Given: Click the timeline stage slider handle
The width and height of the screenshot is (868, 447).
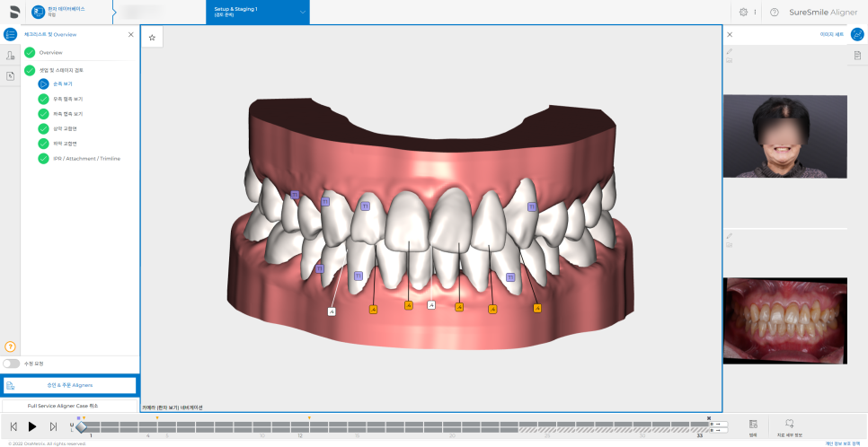Looking at the screenshot, I should click(81, 426).
